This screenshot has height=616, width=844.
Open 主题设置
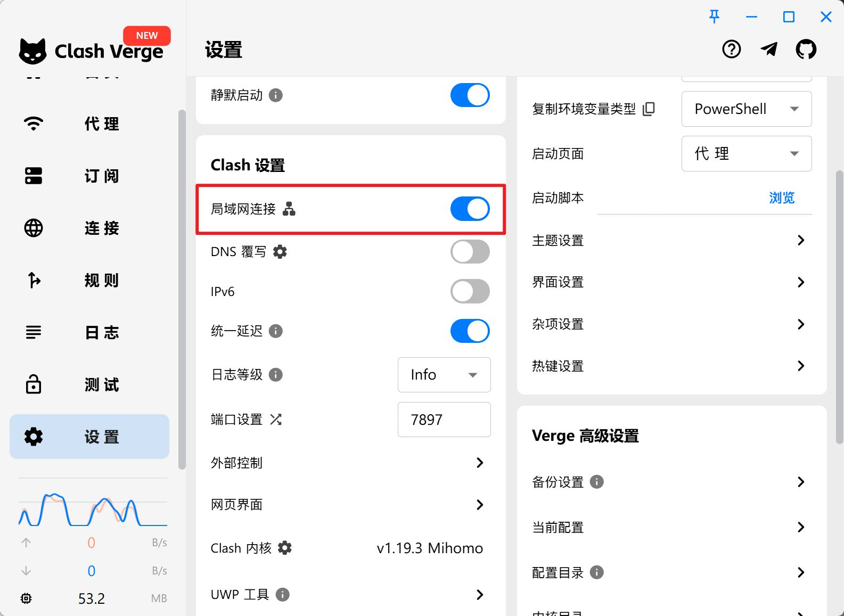pyautogui.click(x=671, y=240)
